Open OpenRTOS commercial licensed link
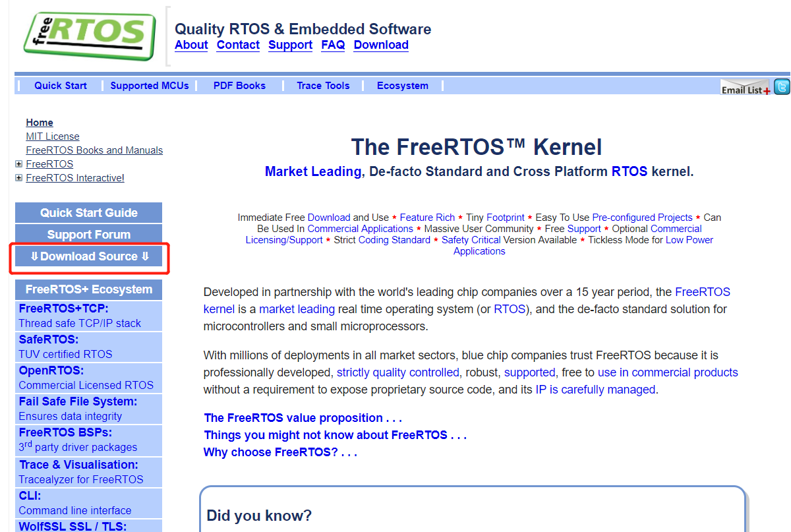This screenshot has width=791, height=532. click(88, 378)
